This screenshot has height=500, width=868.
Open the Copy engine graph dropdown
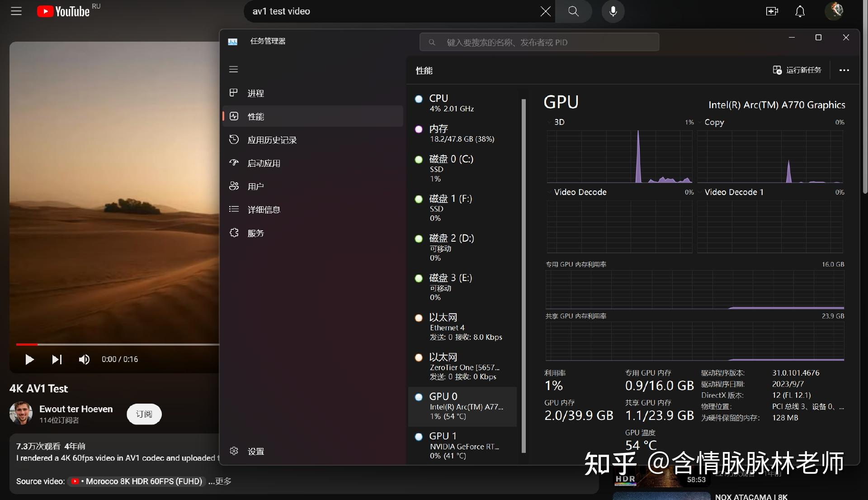pos(700,122)
